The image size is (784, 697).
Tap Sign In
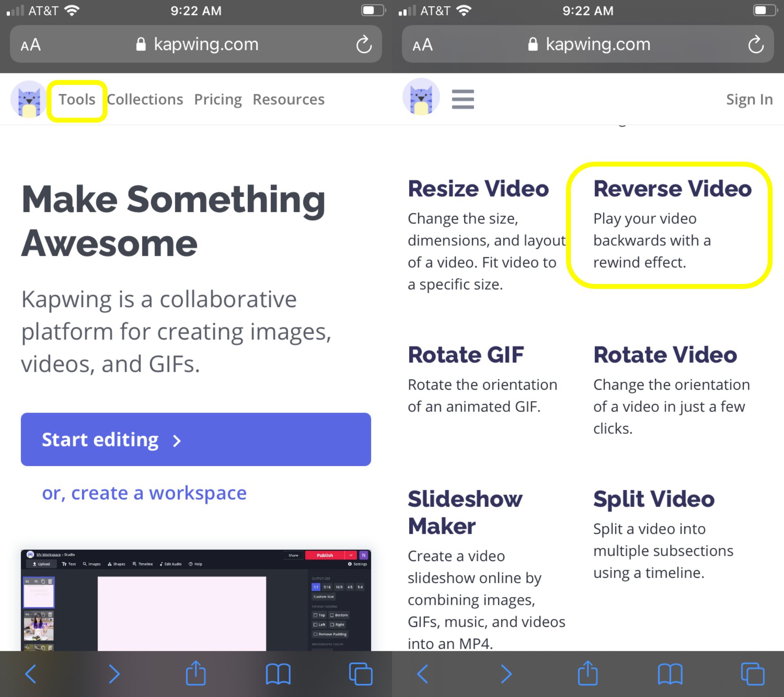point(749,99)
